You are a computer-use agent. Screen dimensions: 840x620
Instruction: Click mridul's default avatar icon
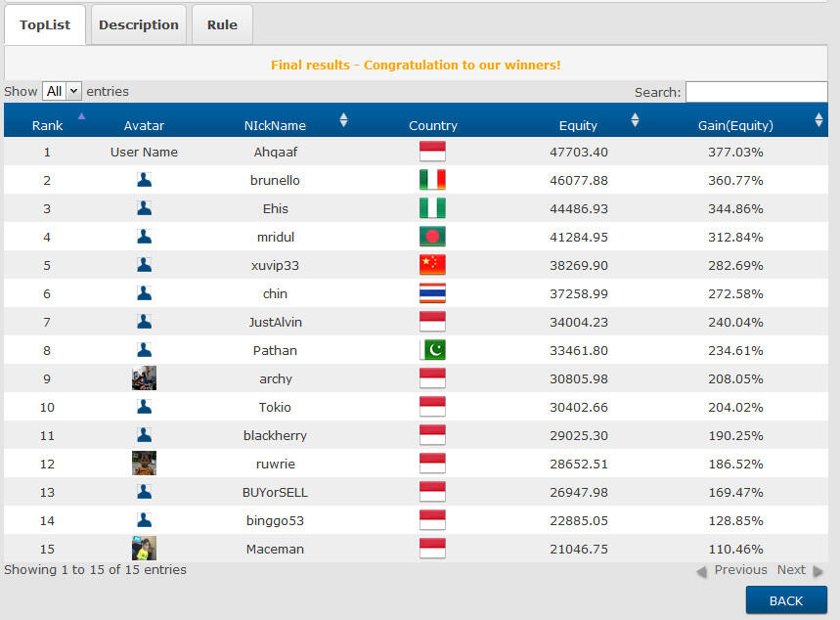coord(144,237)
